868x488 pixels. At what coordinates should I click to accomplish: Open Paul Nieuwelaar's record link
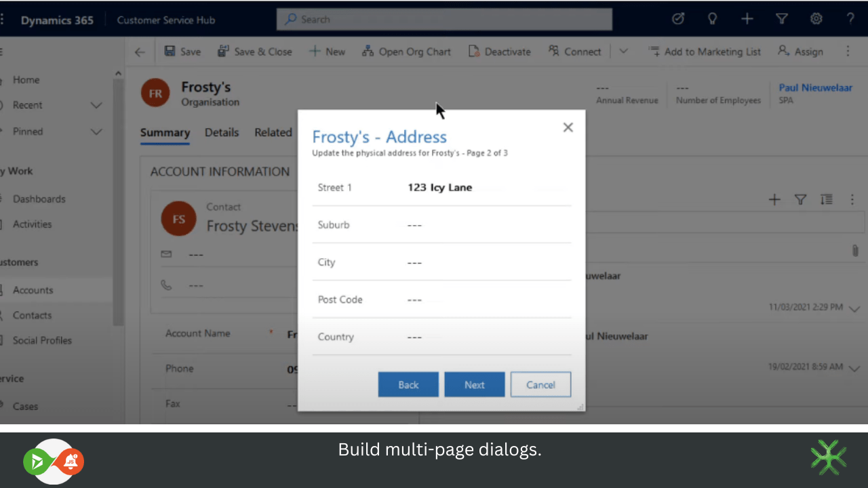coord(815,87)
